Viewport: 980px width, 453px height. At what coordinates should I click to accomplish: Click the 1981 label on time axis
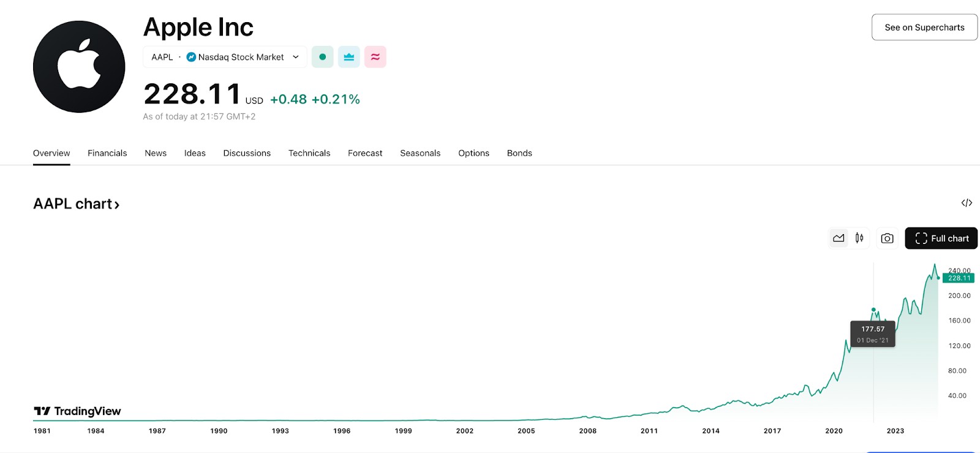click(x=42, y=431)
